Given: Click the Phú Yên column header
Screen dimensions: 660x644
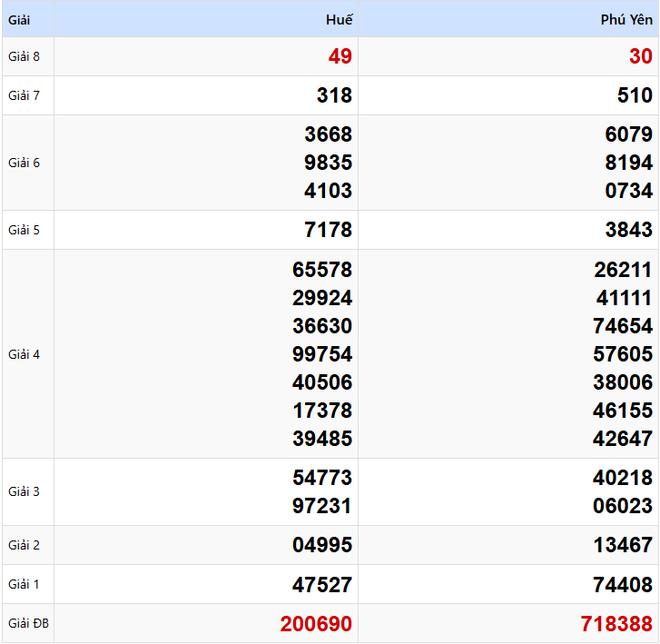Looking at the screenshot, I should point(626,20).
